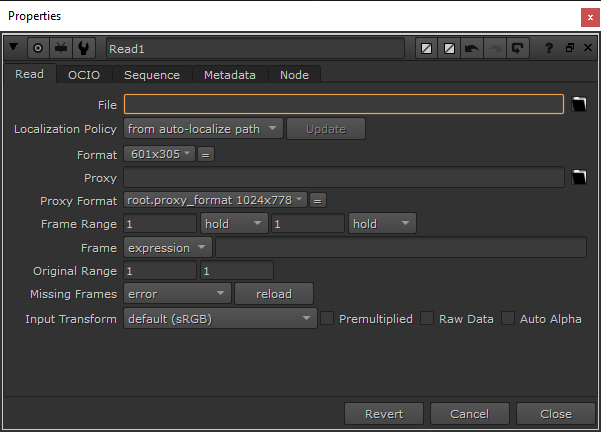Click the greyed redo arrow icon
The height and width of the screenshot is (432, 601).
click(495, 48)
